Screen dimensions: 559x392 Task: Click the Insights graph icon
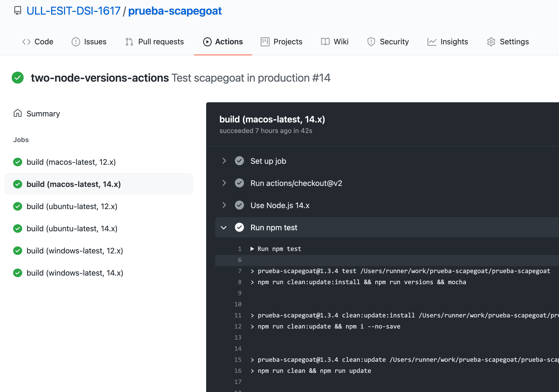(432, 42)
